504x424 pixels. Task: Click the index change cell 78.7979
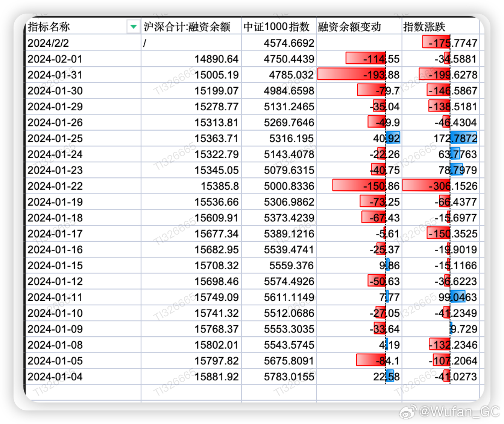point(440,170)
